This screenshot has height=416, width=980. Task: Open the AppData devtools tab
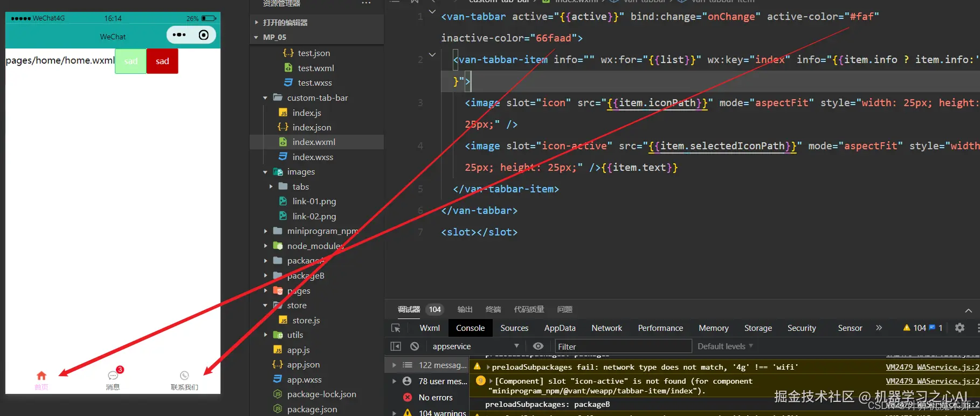pos(560,328)
